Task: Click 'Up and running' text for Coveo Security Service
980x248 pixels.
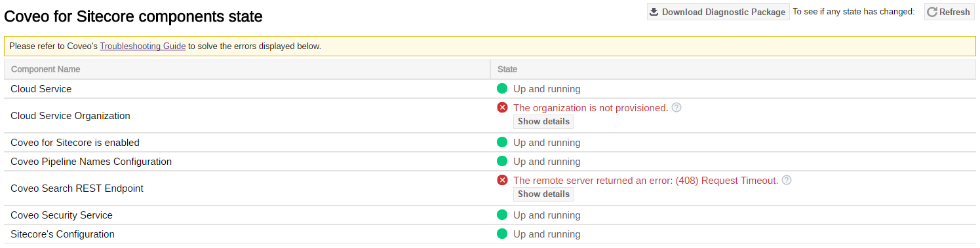Action: click(x=547, y=215)
